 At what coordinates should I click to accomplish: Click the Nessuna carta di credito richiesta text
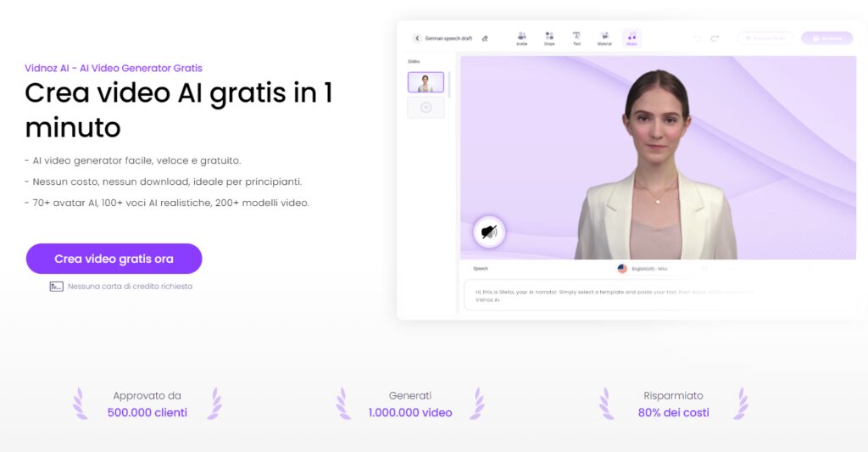(130, 287)
